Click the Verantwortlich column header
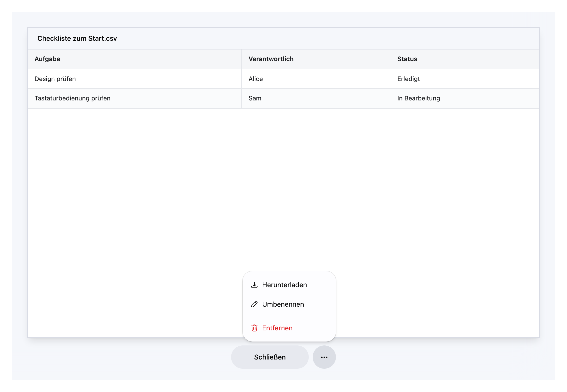567x392 pixels. coord(316,59)
